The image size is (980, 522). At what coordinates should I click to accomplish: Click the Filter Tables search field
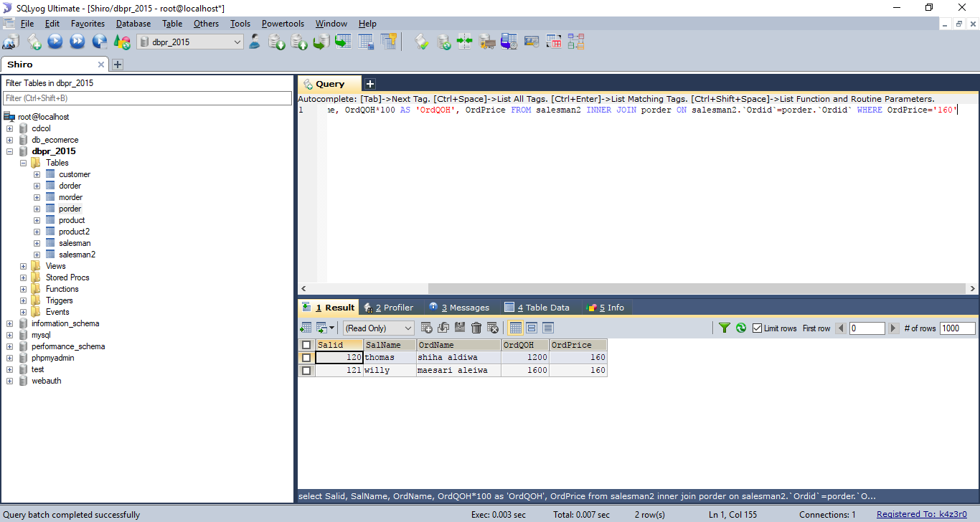click(x=148, y=98)
